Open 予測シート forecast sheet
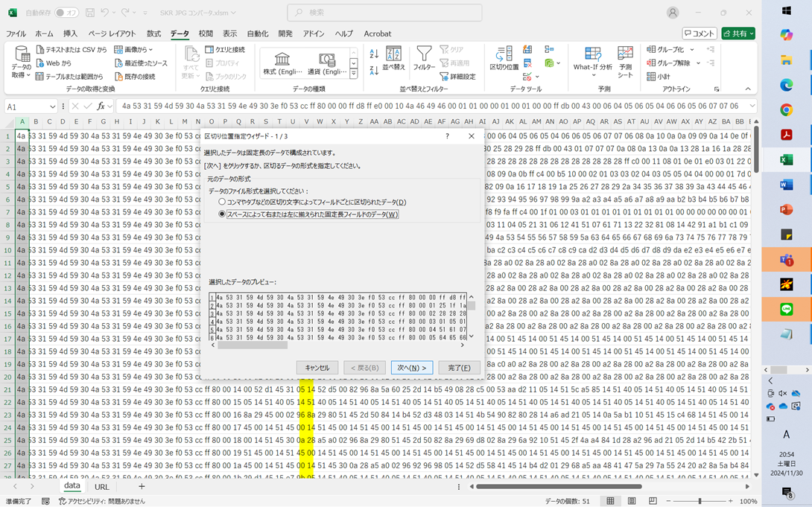Image resolution: width=812 pixels, height=507 pixels. point(625,62)
